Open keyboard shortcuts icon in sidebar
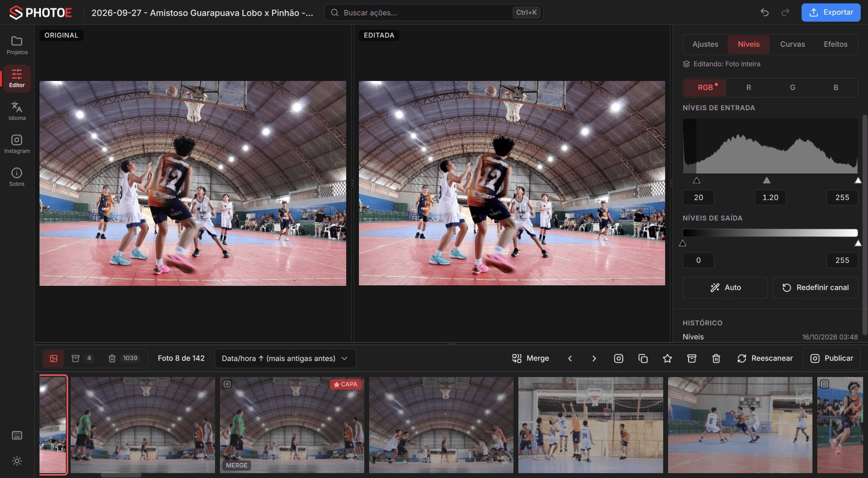This screenshot has height=478, width=868. [x=17, y=436]
